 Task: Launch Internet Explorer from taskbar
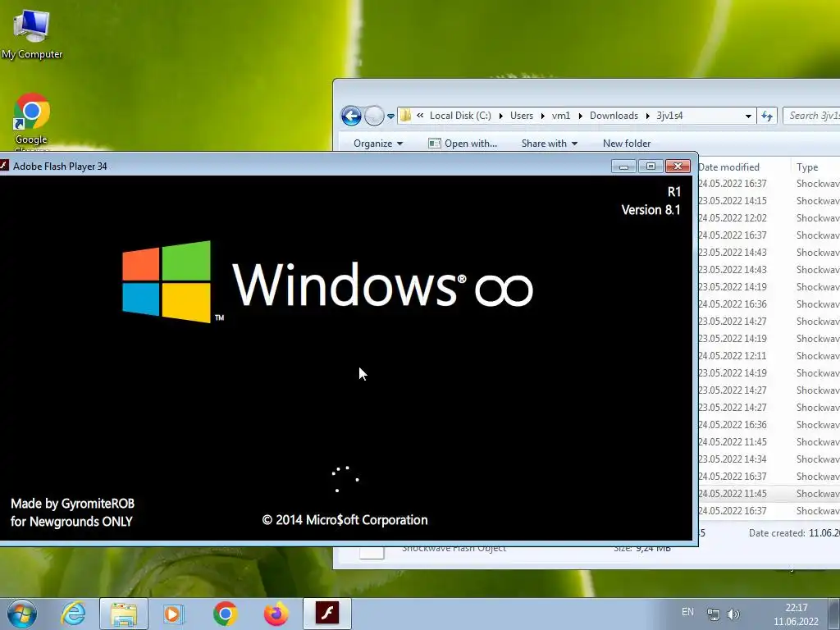[x=73, y=614]
